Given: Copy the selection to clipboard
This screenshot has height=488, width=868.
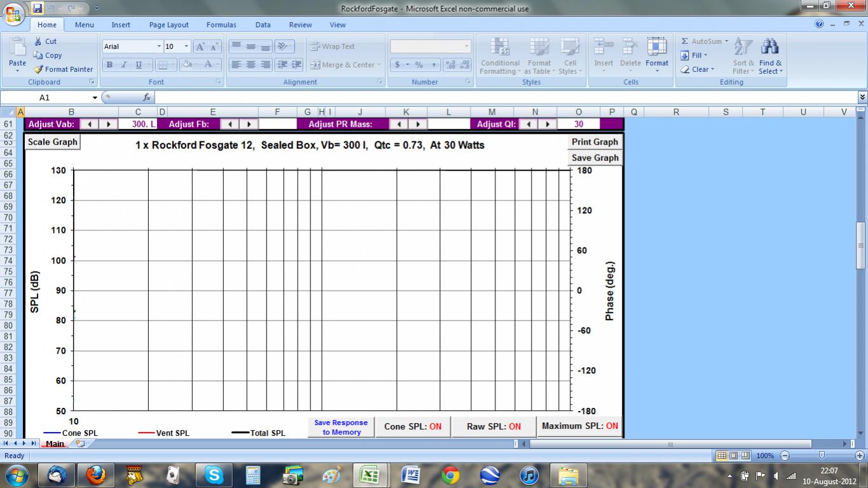Looking at the screenshot, I should [48, 55].
